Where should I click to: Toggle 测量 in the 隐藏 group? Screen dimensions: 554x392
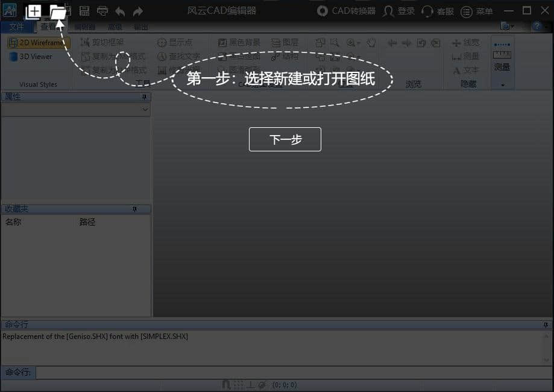coord(465,57)
